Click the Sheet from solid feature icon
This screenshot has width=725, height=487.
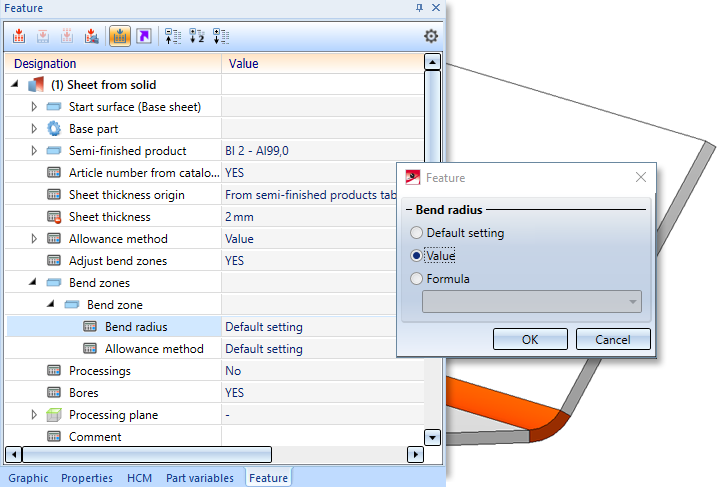pos(36,85)
